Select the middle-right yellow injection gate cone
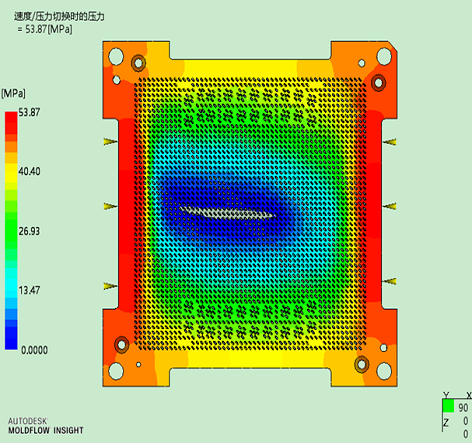Screen dimensions: 472x443 (389, 207)
